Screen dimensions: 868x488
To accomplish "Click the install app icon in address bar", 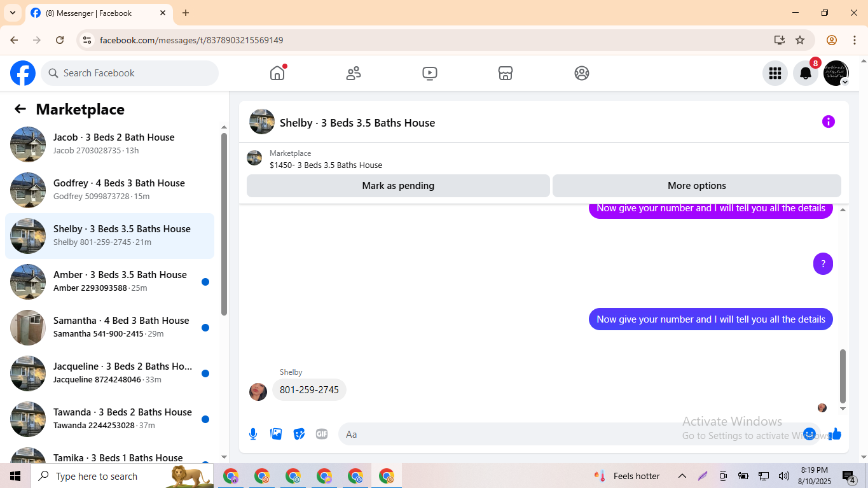I will coord(780,40).
